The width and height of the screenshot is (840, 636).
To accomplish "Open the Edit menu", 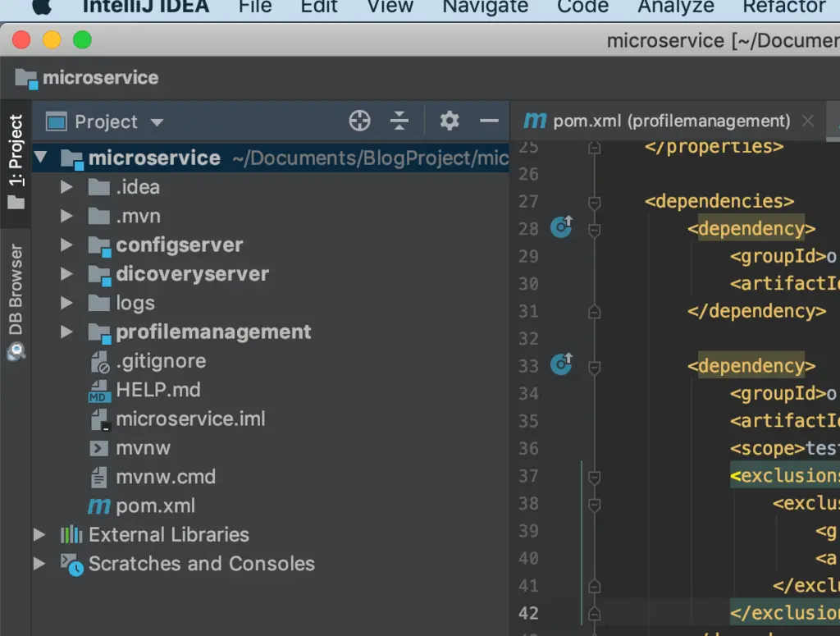I will pos(319,7).
